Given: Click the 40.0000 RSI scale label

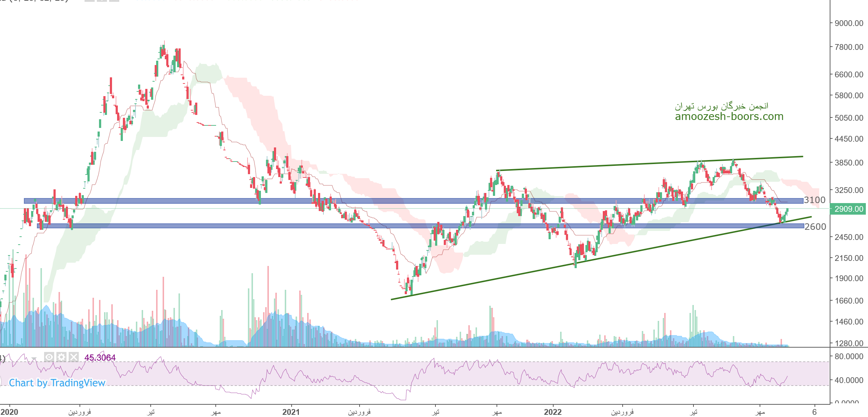Looking at the screenshot, I should pos(848,380).
